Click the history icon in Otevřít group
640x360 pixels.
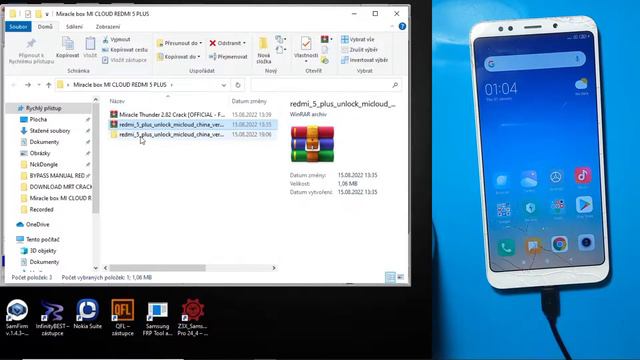coord(325,60)
